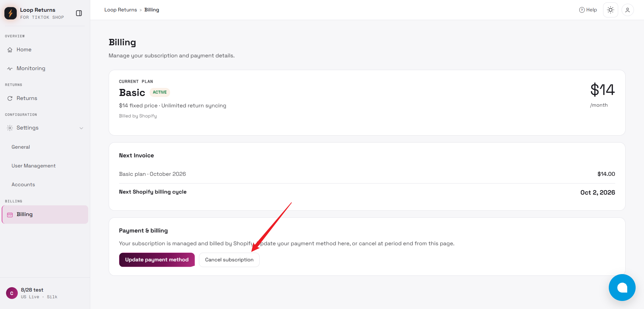The image size is (644, 309).
Task: Open Accounts settings sub-item
Action: coord(23,185)
